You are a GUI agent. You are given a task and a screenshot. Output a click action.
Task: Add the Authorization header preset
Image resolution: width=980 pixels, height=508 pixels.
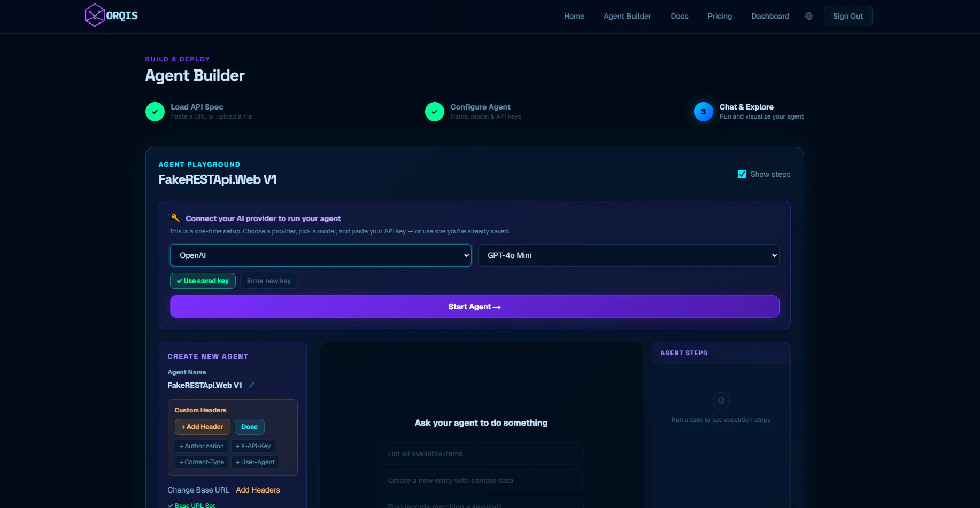click(202, 446)
